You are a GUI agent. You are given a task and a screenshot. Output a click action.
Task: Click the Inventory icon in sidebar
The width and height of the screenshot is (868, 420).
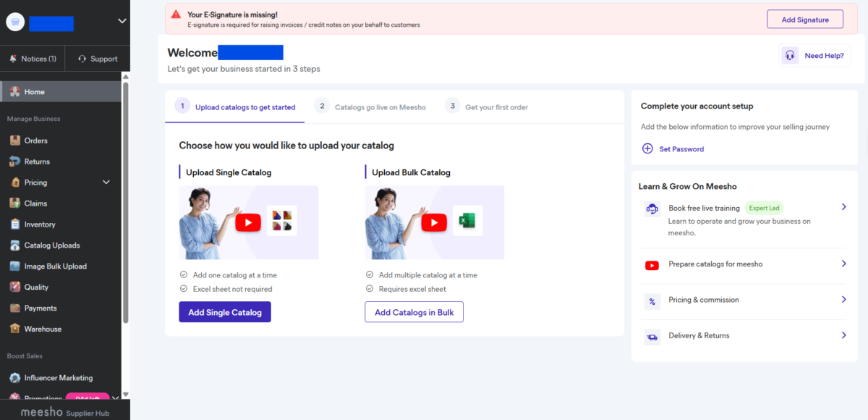[14, 224]
